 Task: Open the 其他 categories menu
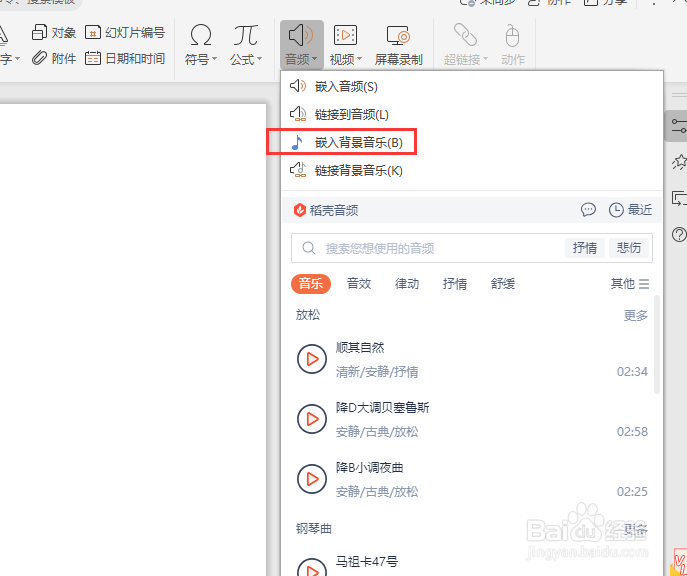(x=630, y=283)
